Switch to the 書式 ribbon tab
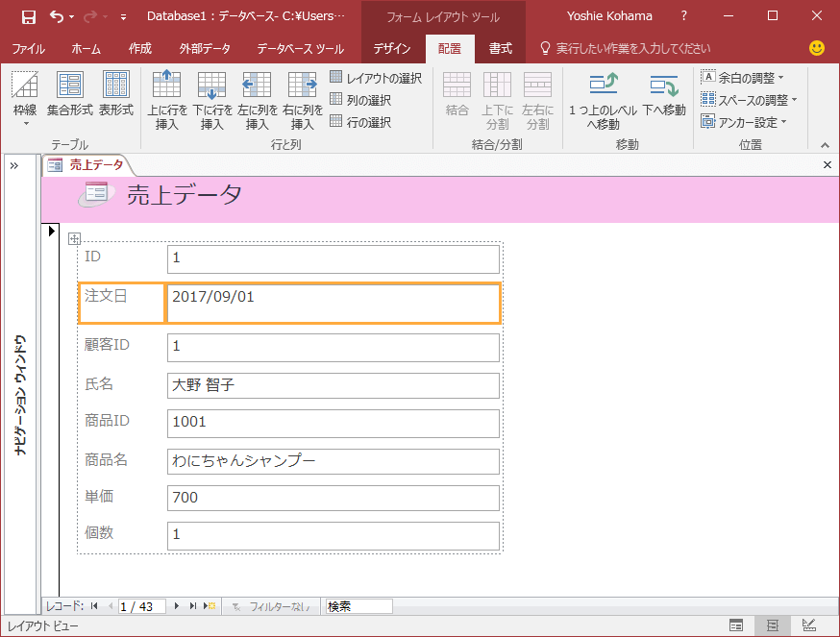 tap(501, 49)
